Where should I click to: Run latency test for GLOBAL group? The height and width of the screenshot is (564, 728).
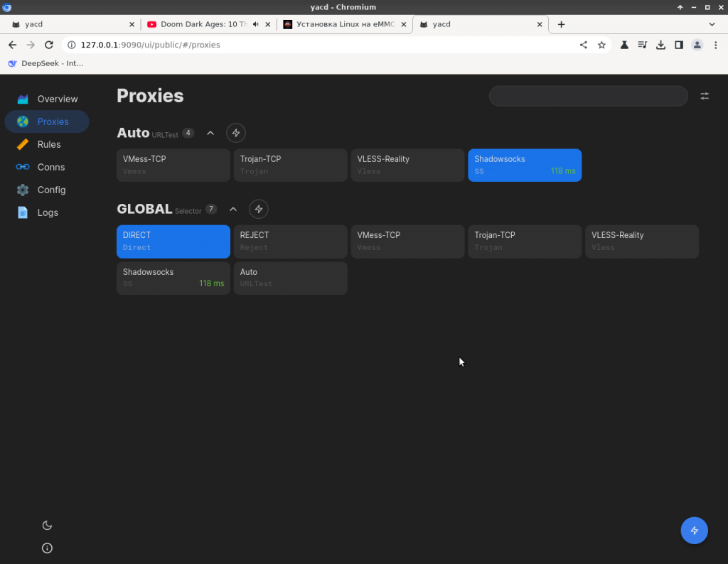[259, 209]
